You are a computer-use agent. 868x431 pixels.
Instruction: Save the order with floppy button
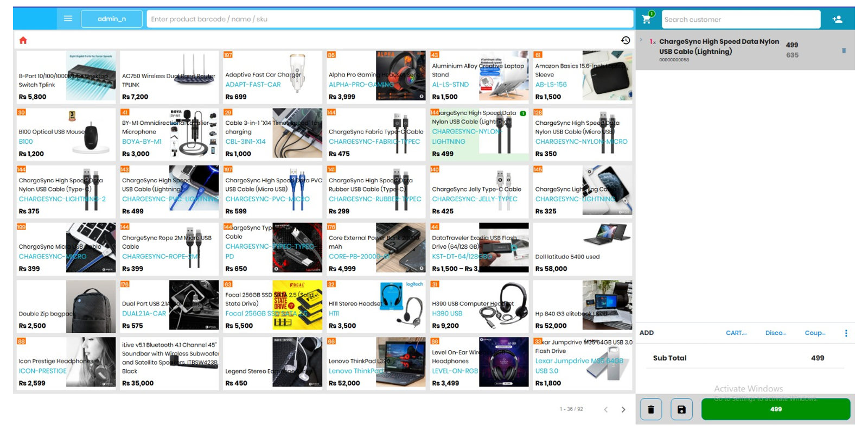681,409
